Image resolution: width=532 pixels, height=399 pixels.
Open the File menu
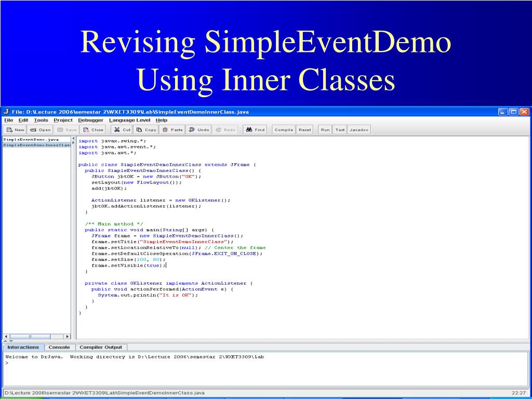(8, 120)
